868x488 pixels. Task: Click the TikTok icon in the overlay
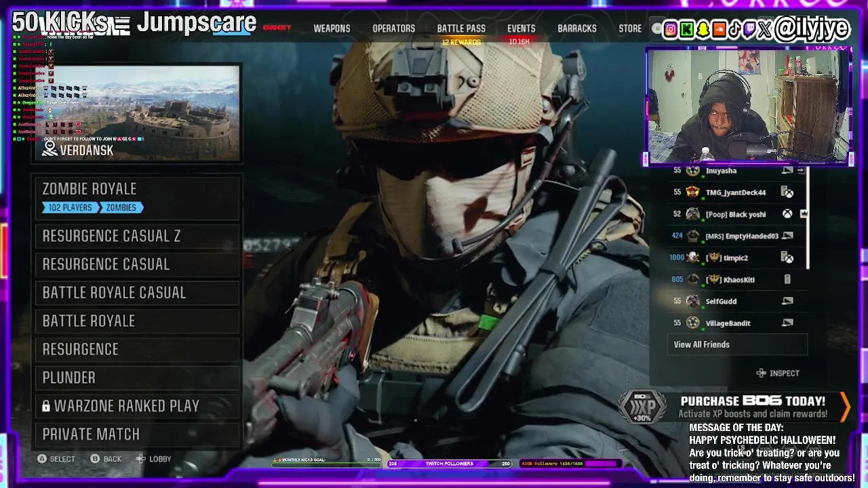(x=734, y=29)
